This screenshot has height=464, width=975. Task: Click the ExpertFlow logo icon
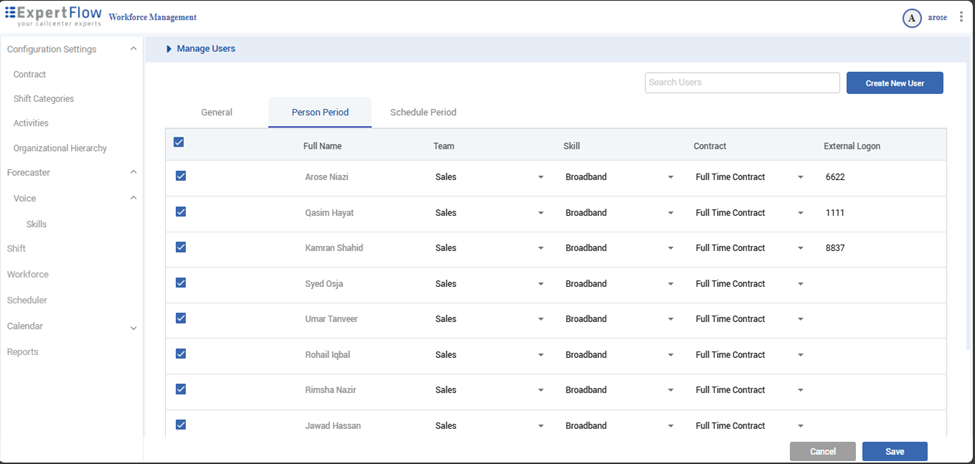(x=10, y=13)
